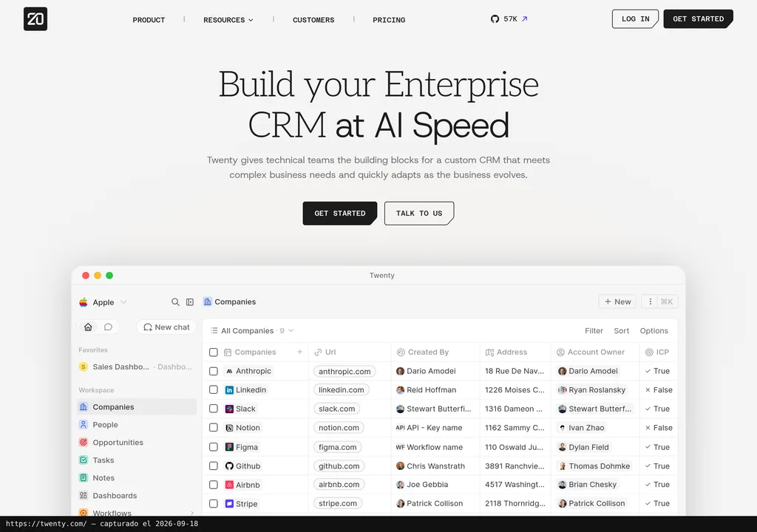This screenshot has height=532, width=757.
Task: Click the Sort option
Action: pos(621,331)
